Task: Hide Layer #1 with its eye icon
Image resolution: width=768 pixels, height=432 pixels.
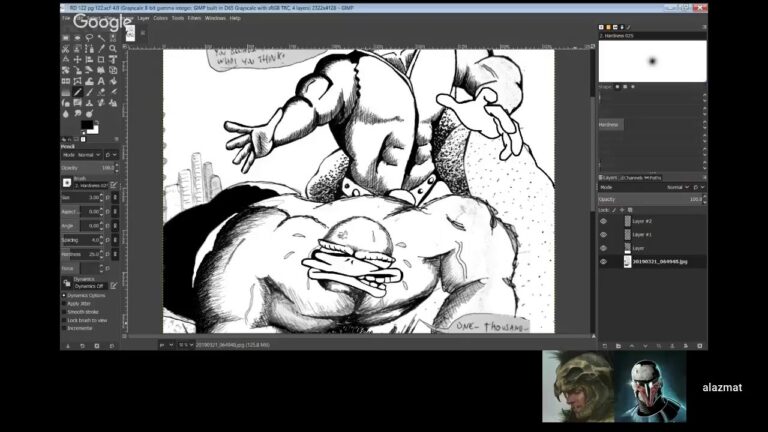Action: point(603,235)
